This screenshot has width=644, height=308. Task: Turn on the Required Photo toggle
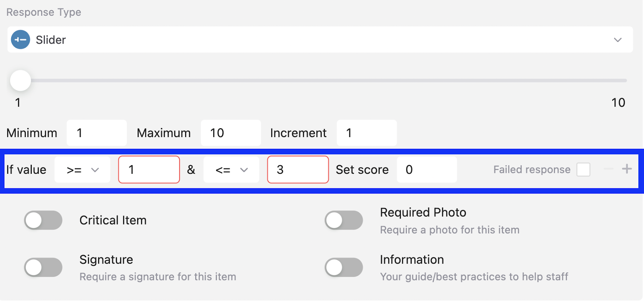pyautogui.click(x=344, y=220)
